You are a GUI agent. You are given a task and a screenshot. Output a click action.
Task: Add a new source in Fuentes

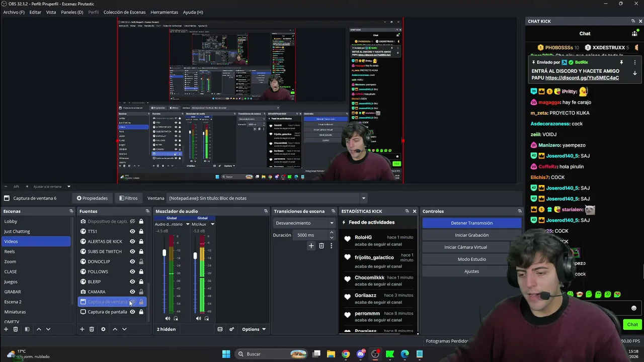82,329
